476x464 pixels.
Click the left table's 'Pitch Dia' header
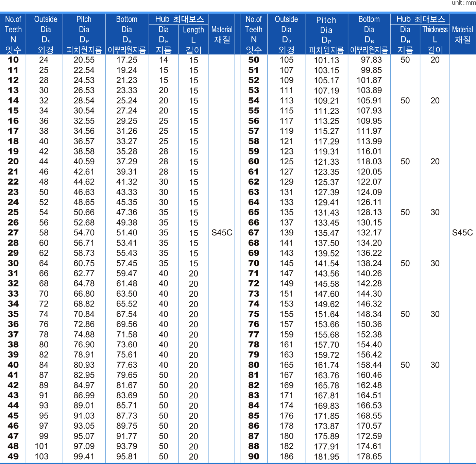point(84,34)
